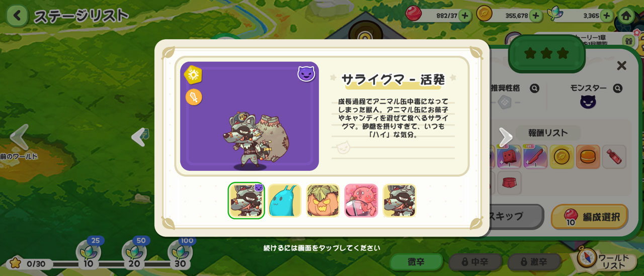
Task: Show next monster with right arrow
Action: 505,136
